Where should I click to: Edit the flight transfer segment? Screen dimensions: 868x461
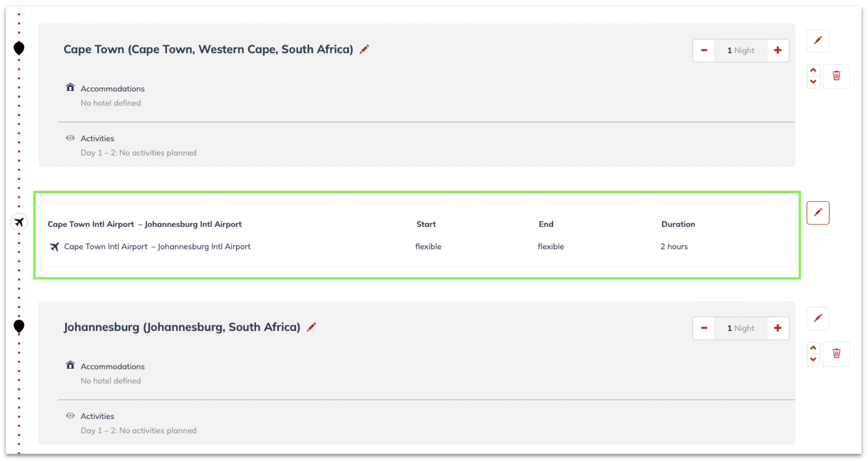818,213
